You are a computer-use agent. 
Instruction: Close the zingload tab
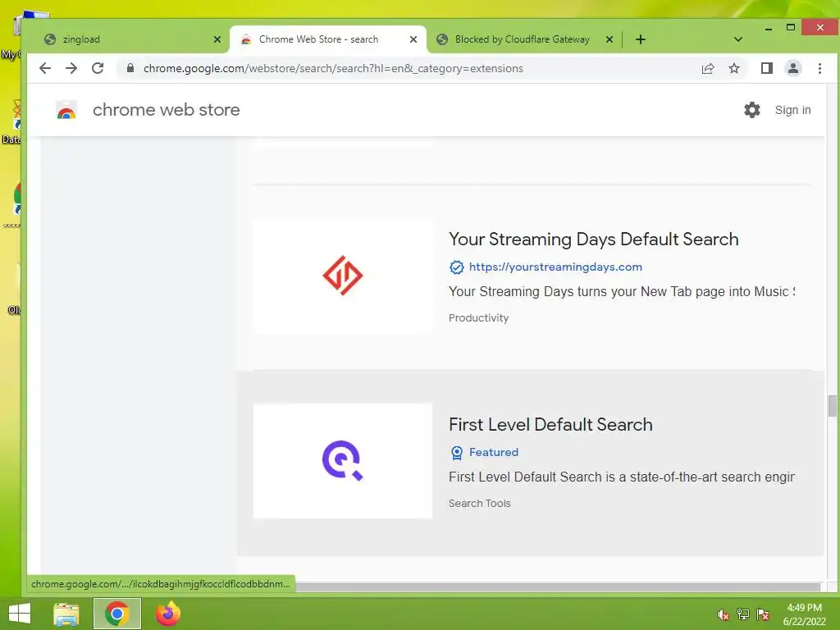click(217, 39)
